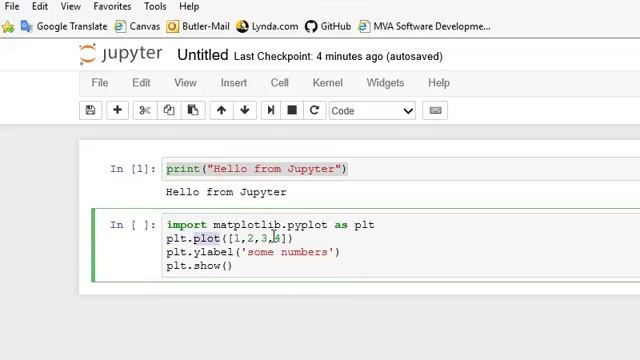The image size is (640, 360).
Task: Run the current cell button
Action: (x=271, y=110)
